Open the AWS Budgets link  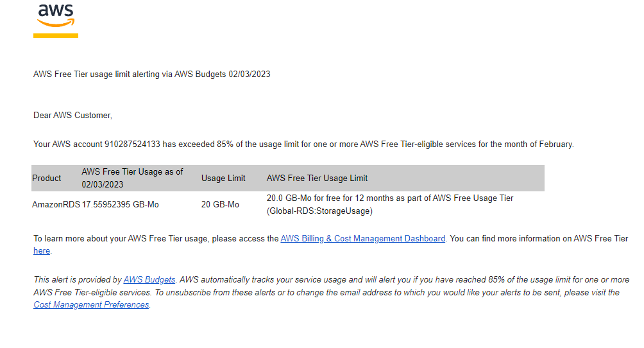(x=149, y=280)
